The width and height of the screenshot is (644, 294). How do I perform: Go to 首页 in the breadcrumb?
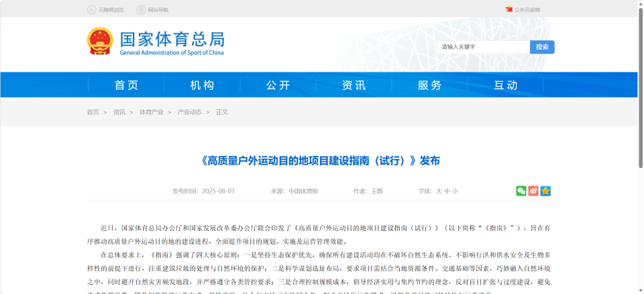point(93,112)
